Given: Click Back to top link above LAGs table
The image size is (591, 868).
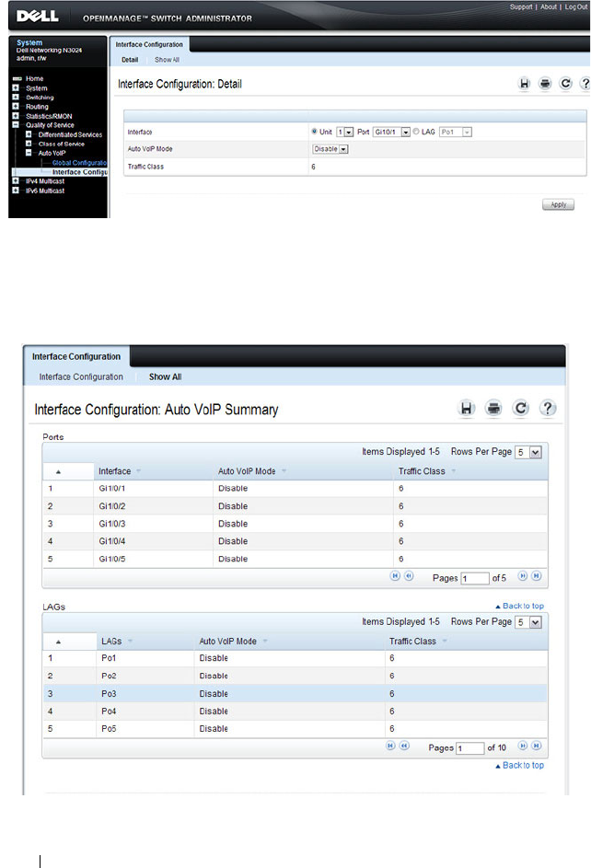Looking at the screenshot, I should click(519, 607).
